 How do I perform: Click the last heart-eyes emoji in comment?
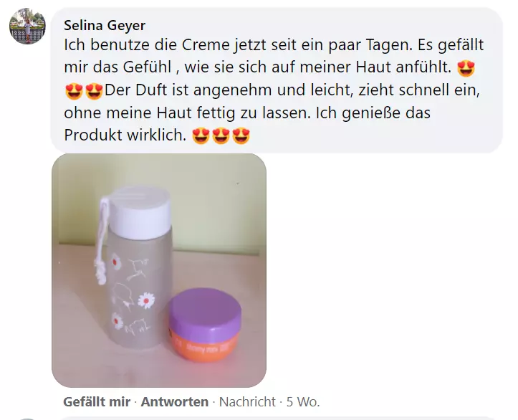point(241,135)
